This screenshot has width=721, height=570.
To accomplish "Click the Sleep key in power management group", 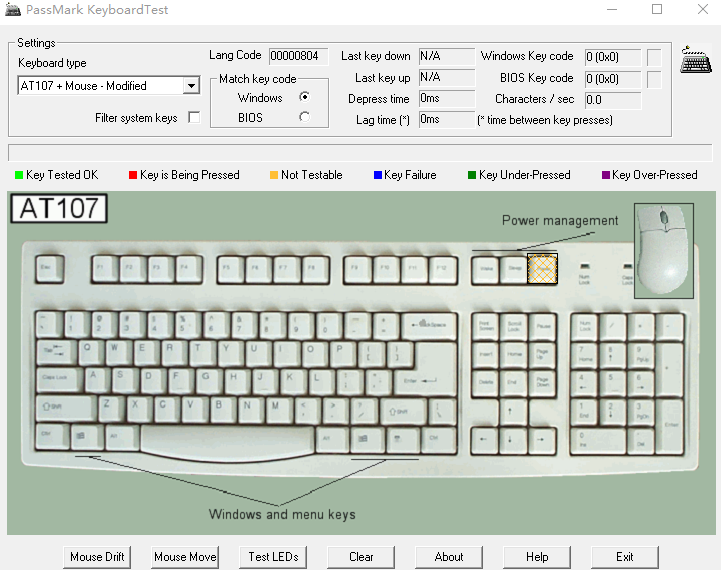I will 514,270.
